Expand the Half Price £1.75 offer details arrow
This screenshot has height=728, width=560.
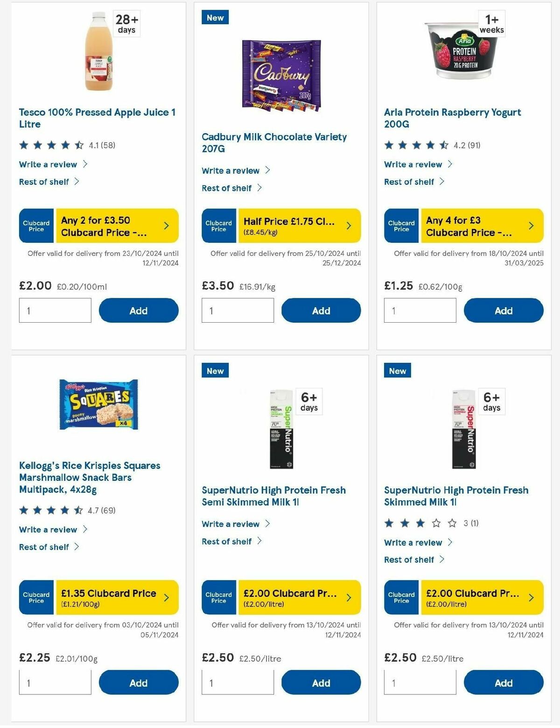(349, 225)
